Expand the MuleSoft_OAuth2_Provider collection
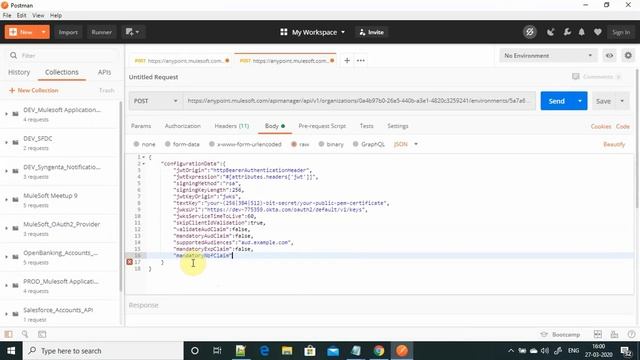 pos(6,228)
